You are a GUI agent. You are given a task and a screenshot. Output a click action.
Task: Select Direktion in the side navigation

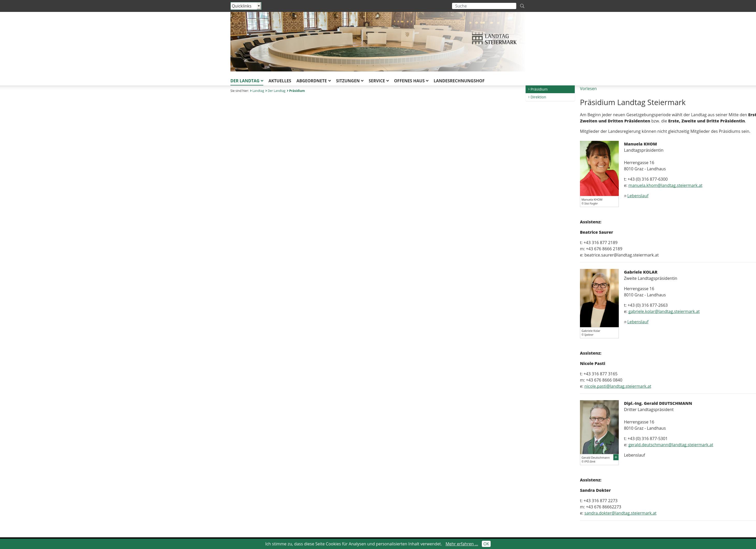550,97
